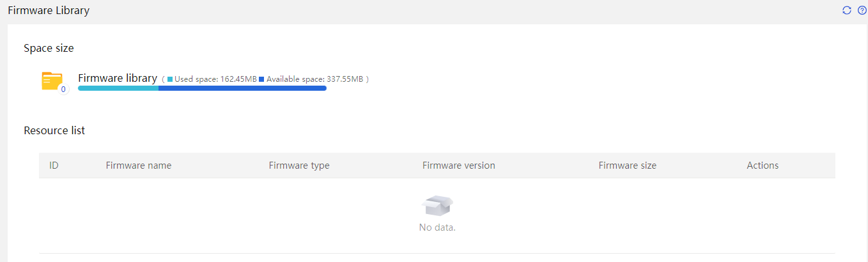Click the Space size section heading
The height and width of the screenshot is (262, 868).
[x=49, y=48]
